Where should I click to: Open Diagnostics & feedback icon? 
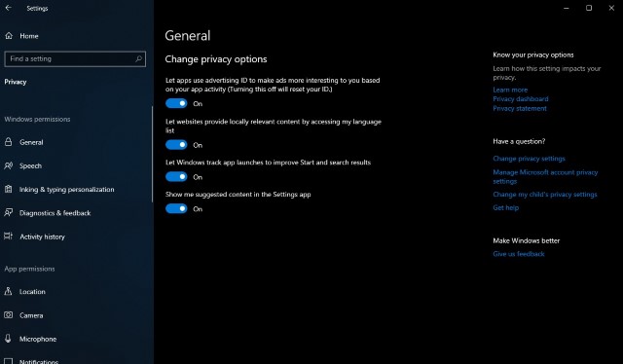(x=9, y=212)
